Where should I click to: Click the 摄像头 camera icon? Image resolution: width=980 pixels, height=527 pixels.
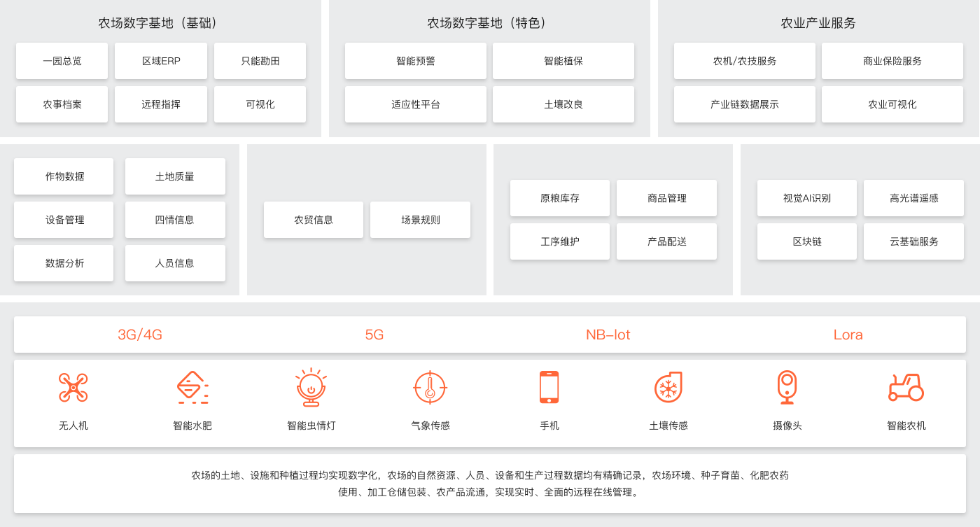pos(787,387)
